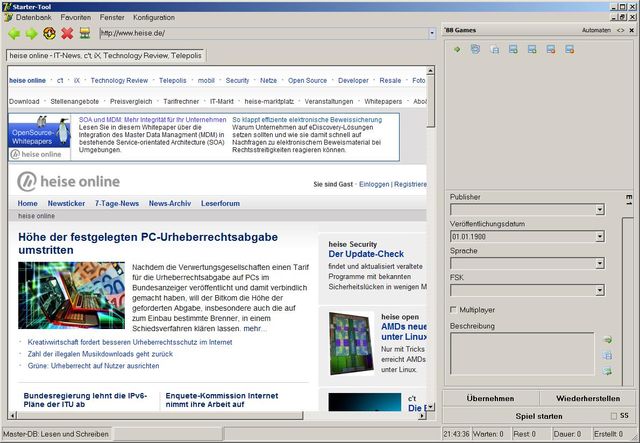Click the heise online logo on the webpage

(x=69, y=182)
